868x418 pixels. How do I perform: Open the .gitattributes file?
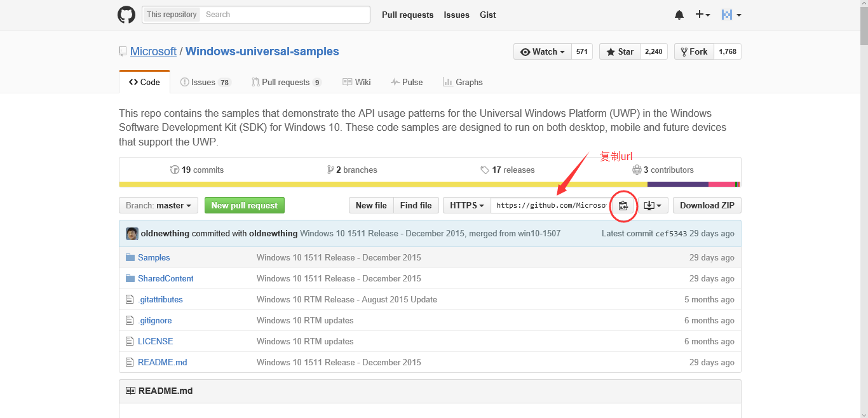160,299
